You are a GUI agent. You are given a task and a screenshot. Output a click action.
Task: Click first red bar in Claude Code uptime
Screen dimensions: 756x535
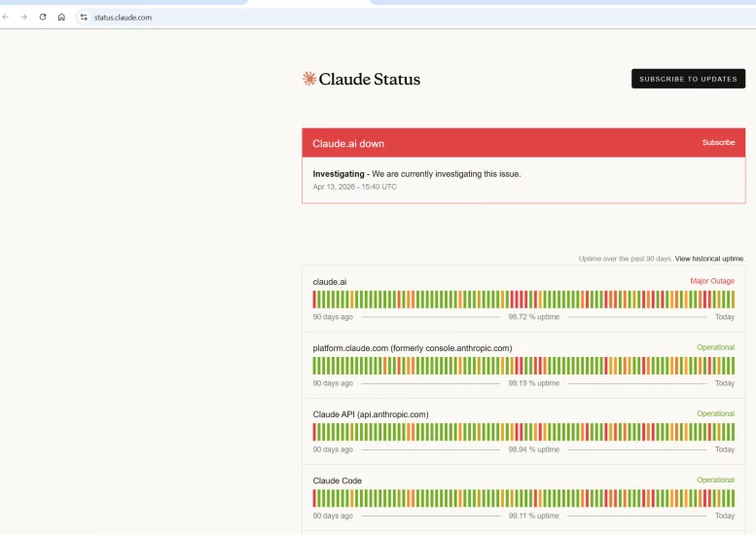(x=315, y=498)
